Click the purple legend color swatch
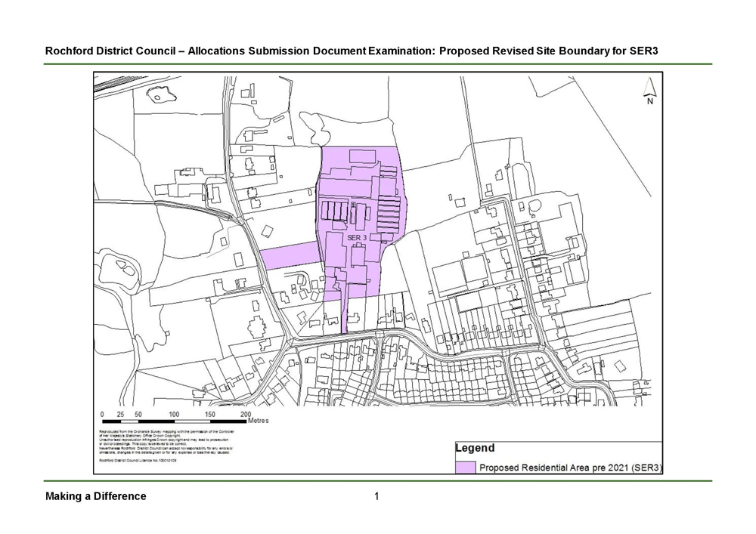The image size is (756, 534). (x=466, y=467)
